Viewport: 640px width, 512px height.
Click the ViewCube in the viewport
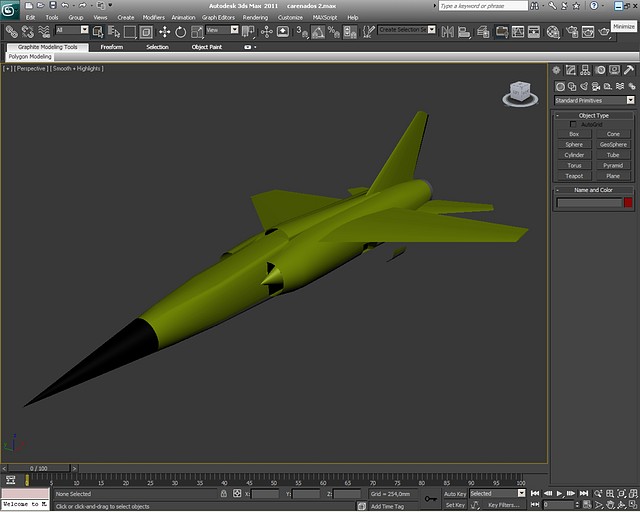520,93
